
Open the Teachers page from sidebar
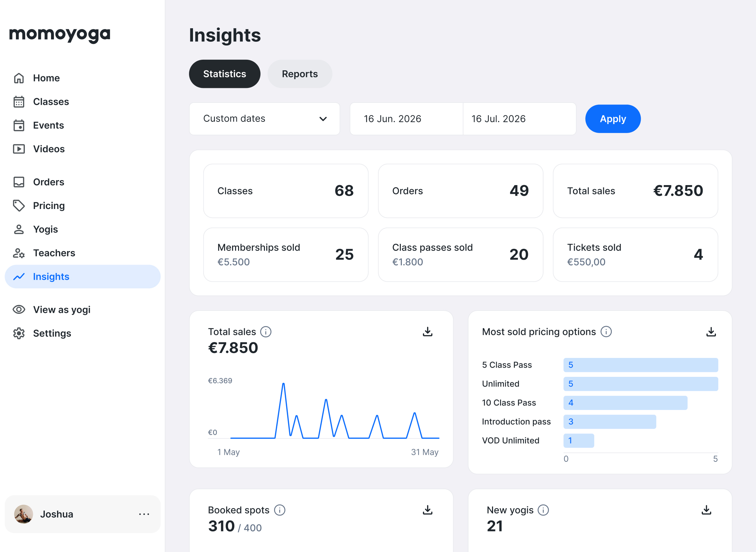(54, 253)
